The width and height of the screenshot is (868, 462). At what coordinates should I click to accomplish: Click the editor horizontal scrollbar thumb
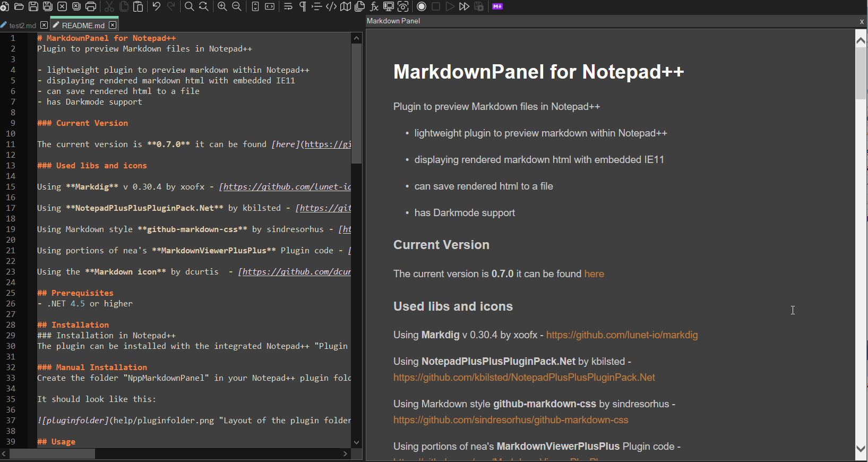click(x=53, y=454)
